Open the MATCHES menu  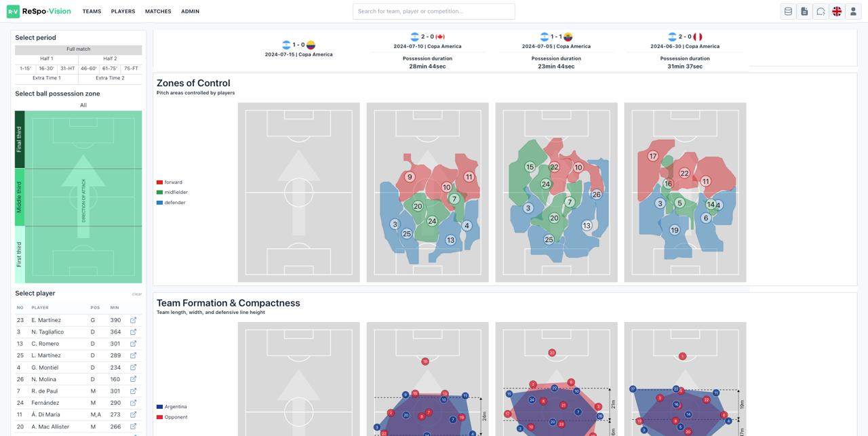click(x=158, y=12)
